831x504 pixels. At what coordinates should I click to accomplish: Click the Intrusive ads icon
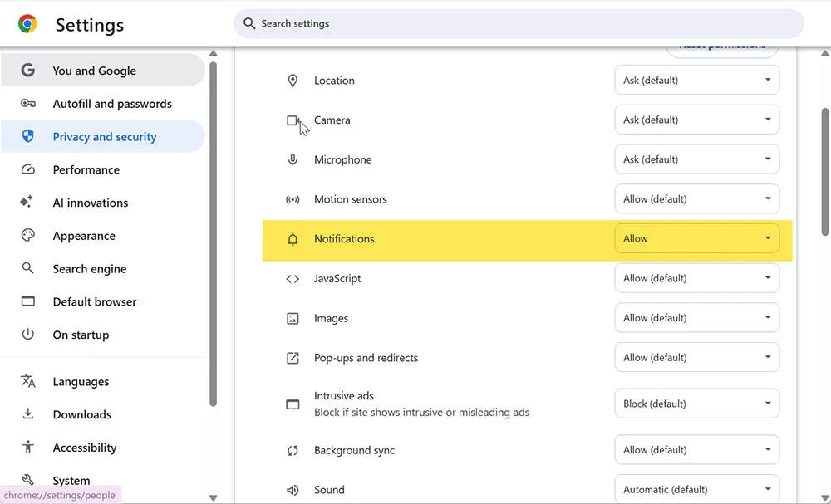click(x=293, y=404)
